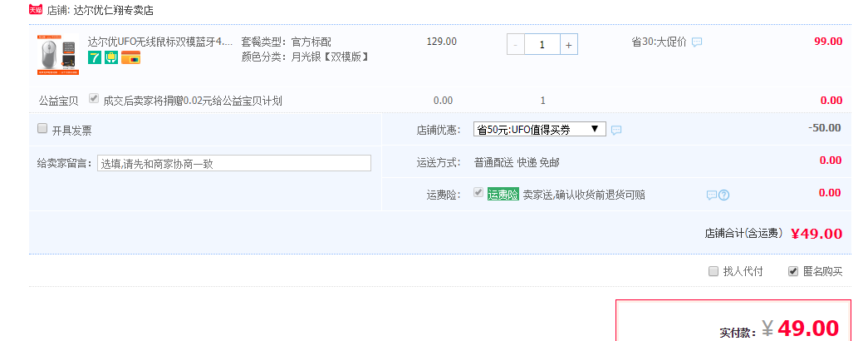Click comment icon beside the coupon dropdown
Viewport: 868px width, 341px height.
point(616,131)
